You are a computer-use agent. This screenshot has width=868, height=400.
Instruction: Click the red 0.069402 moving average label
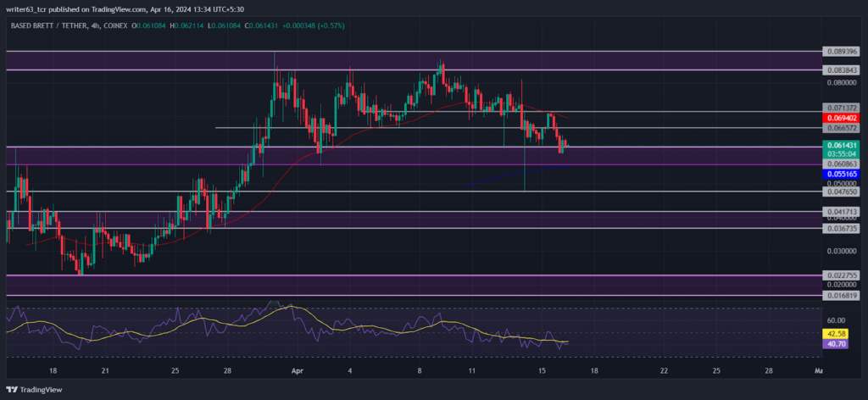(x=843, y=118)
